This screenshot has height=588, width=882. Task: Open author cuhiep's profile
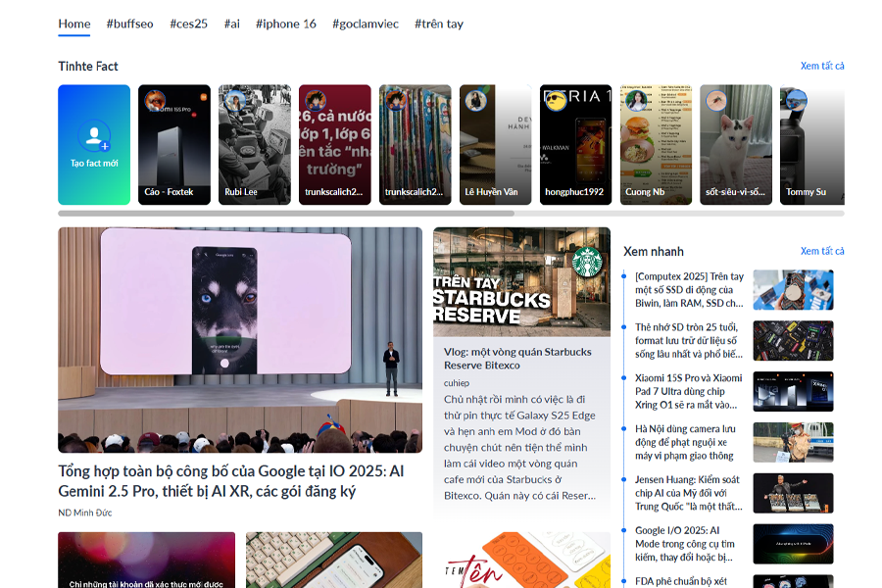(x=456, y=383)
